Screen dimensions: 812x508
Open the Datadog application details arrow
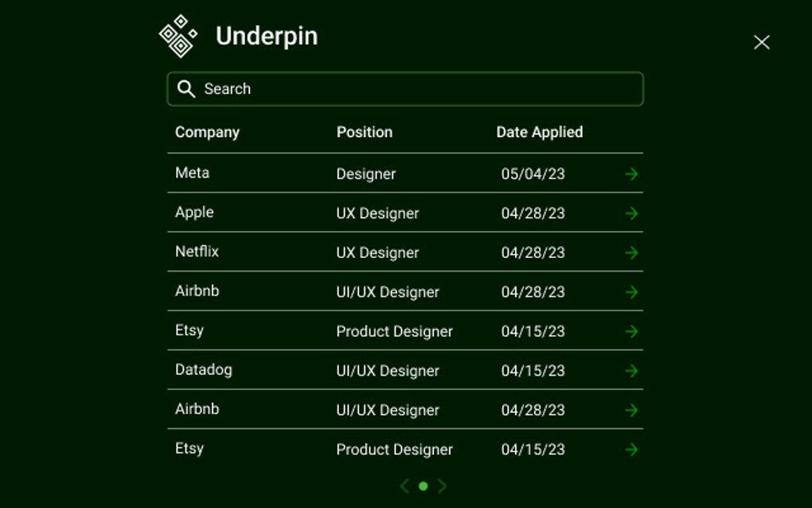pos(631,371)
